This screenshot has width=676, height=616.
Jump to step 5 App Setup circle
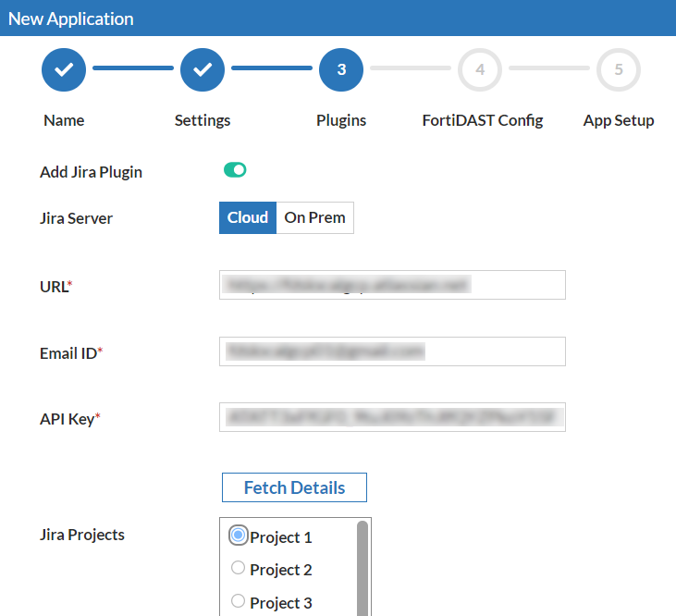(x=619, y=69)
